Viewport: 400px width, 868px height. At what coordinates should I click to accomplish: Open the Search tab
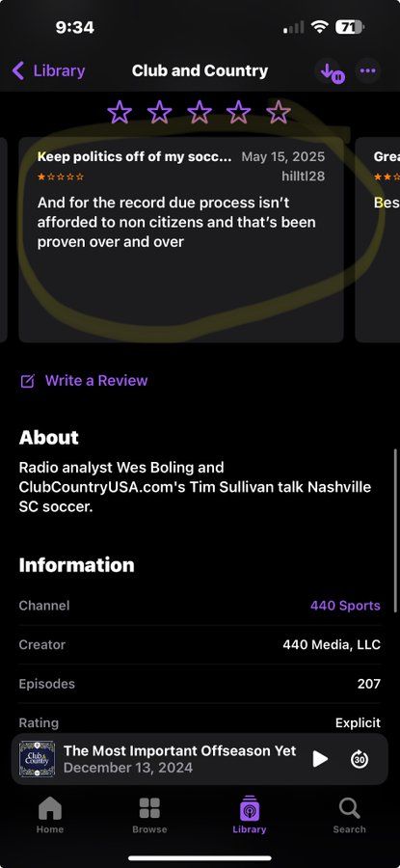(349, 815)
